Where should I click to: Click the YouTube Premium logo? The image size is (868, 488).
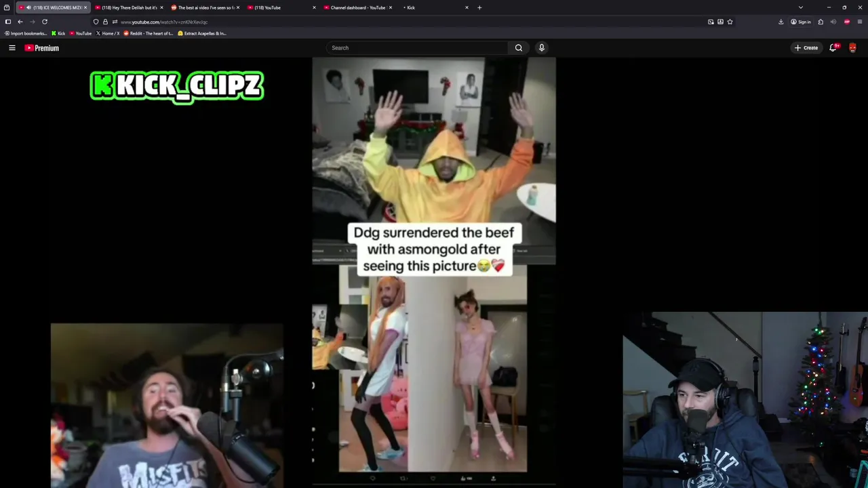(x=42, y=48)
